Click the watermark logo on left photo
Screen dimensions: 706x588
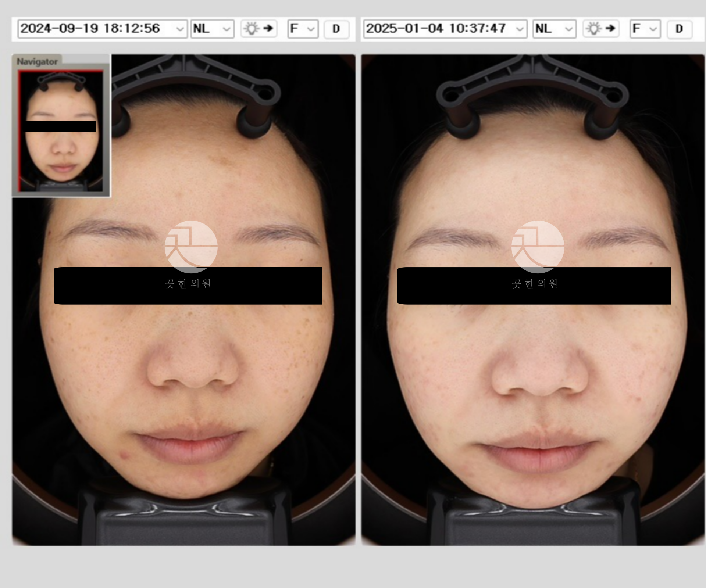[x=191, y=246]
